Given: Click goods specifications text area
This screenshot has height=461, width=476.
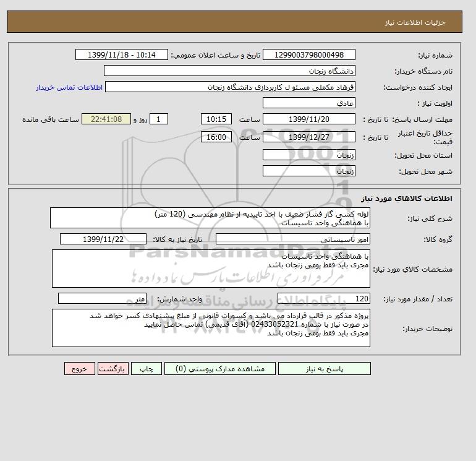Looking at the screenshot, I should 211,269.
